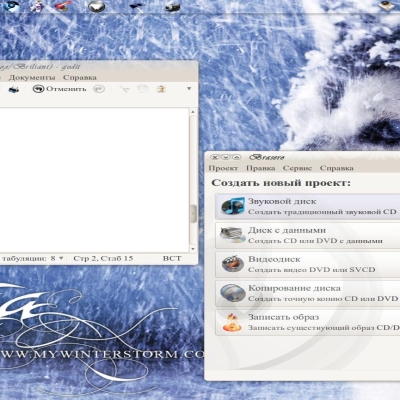Open the Справка menu in gedit
The width and height of the screenshot is (400, 400).
[x=80, y=77]
